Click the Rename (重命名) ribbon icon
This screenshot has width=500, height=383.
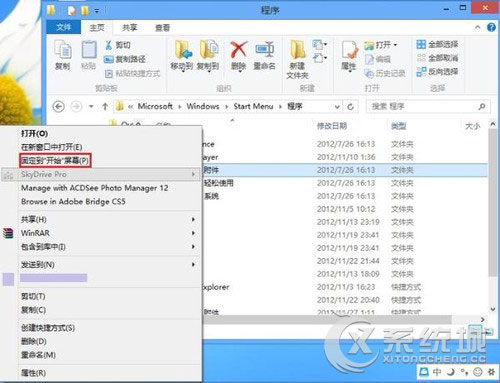click(265, 50)
